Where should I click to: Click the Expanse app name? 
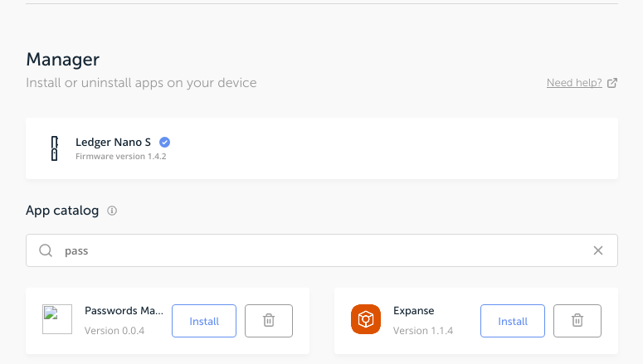point(413,311)
